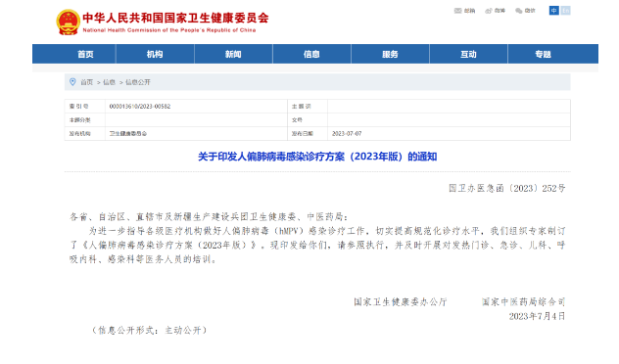Open the 首页 navigation tab
Image resolution: width=619 pixels, height=364 pixels.
(85, 54)
